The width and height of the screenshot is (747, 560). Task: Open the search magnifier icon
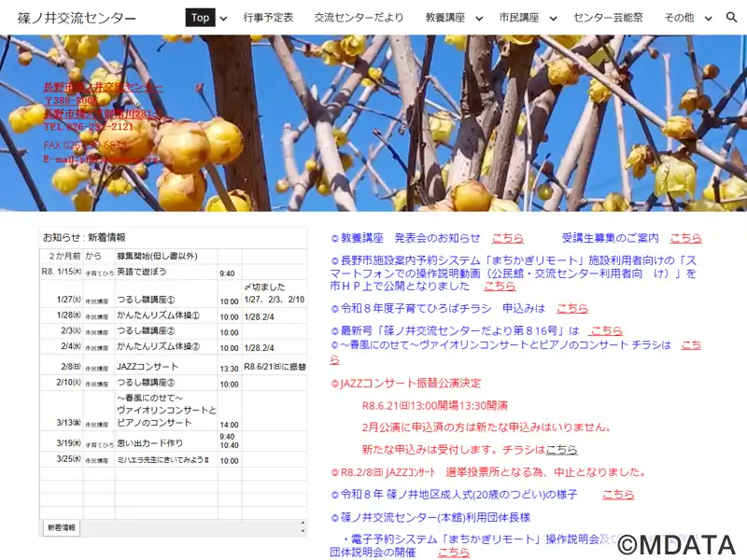tap(731, 18)
